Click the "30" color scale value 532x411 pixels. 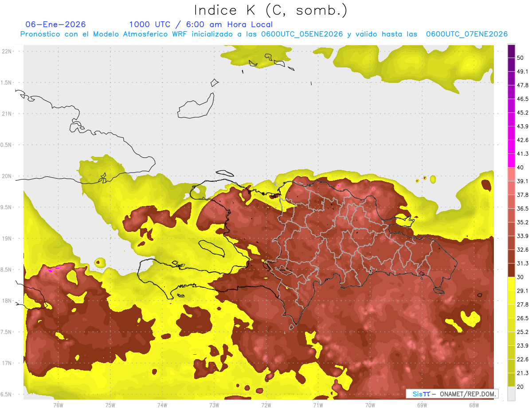pyautogui.click(x=520, y=277)
